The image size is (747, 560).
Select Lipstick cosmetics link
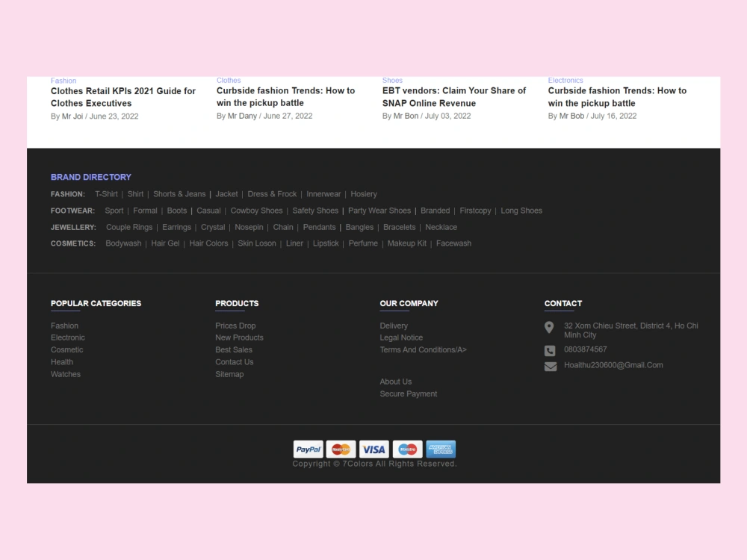326,243
